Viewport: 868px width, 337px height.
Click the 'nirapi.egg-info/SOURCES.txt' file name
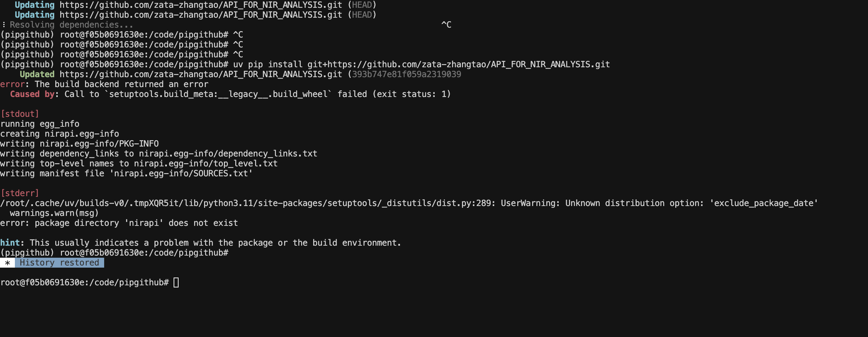(183, 173)
